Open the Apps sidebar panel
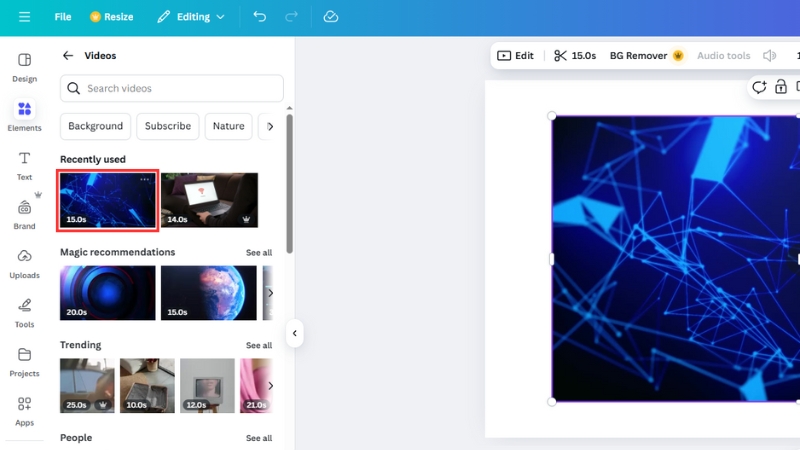Screen dimensions: 800x450 click(24, 410)
